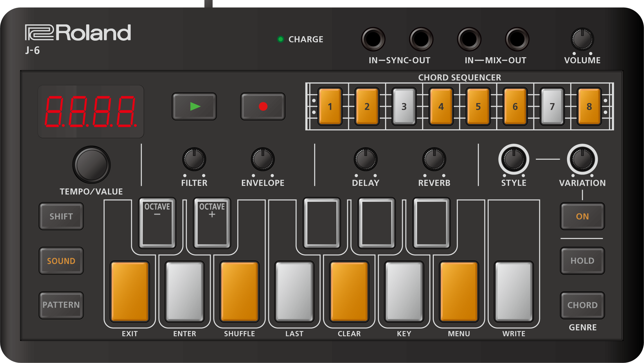Click the CHORD SEQUENCER label
This screenshot has height=363, width=644.
[460, 78]
